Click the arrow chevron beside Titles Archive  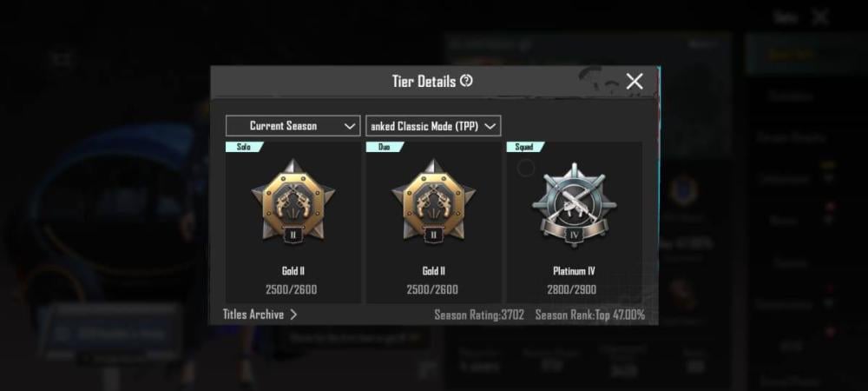tap(293, 315)
